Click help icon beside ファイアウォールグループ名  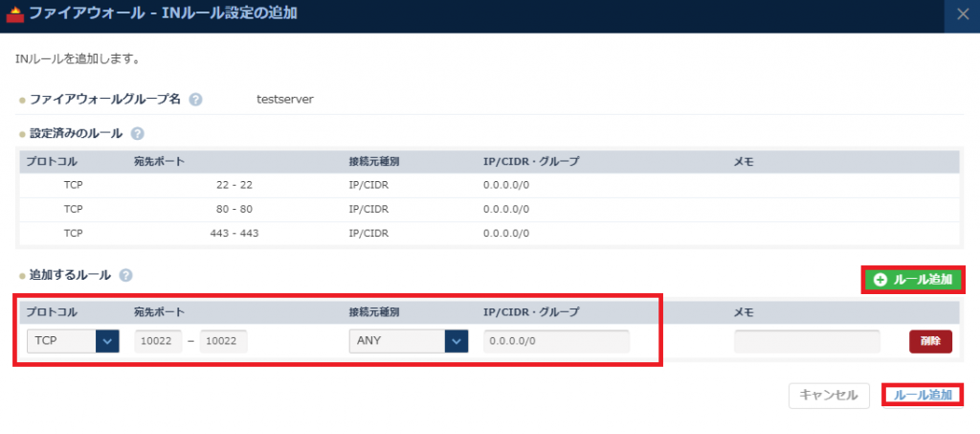tap(195, 100)
